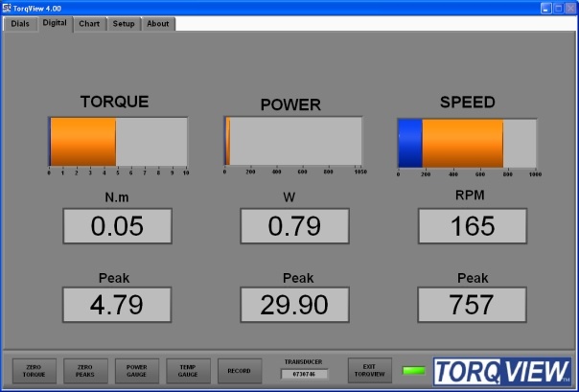Click the Speed bar gauge
579x392 pixels.
(x=467, y=143)
